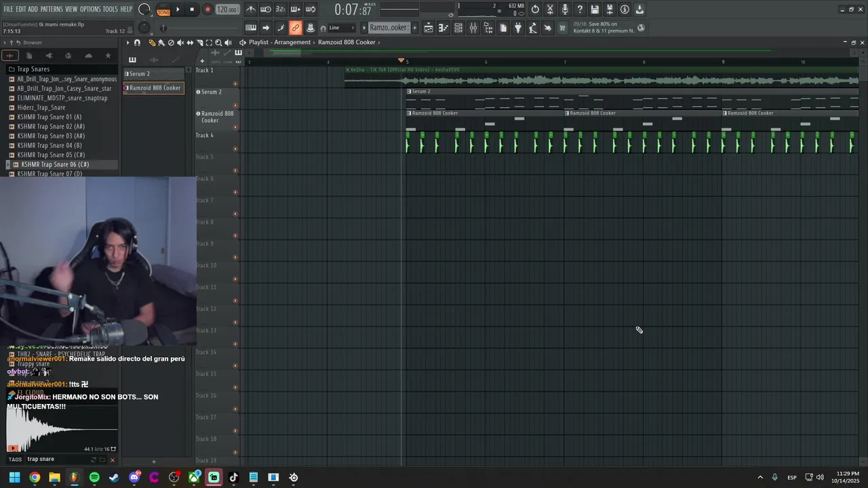Open the browser cloud tab
Screen dimensions: 868x488
click(x=88, y=56)
